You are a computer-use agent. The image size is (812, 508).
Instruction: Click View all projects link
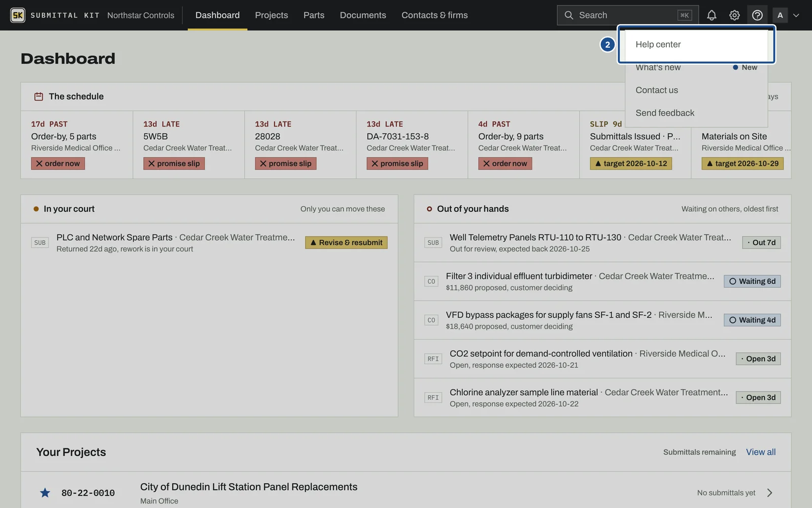761,452
